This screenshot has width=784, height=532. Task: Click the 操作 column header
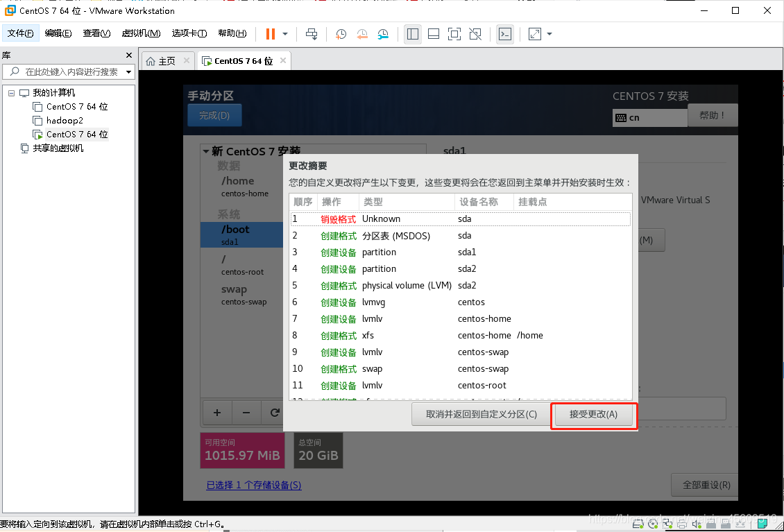(337, 202)
